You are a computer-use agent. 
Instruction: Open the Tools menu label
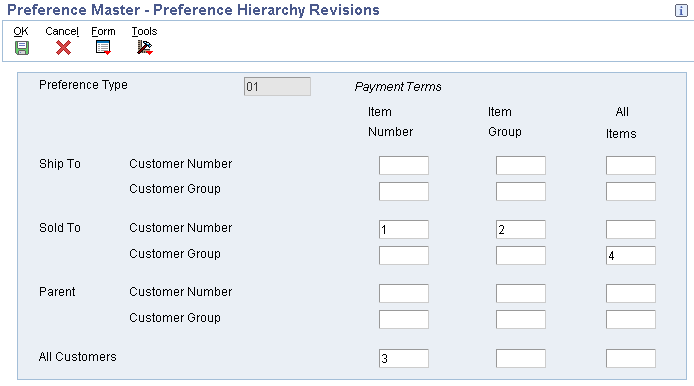point(144,31)
